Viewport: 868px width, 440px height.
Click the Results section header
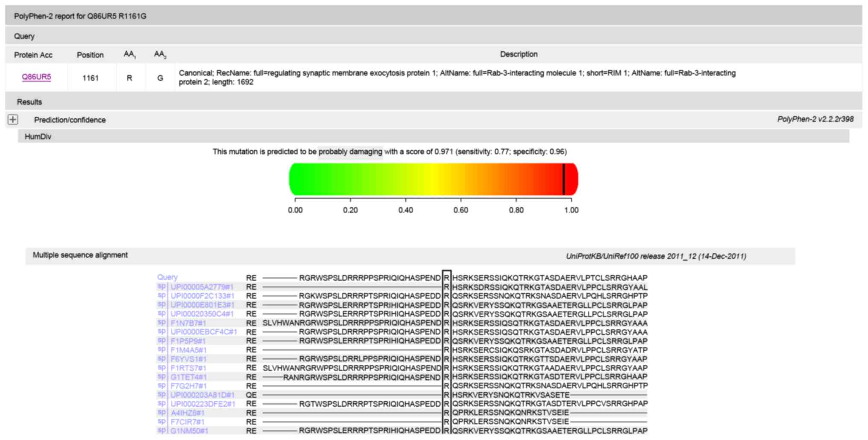29,102
